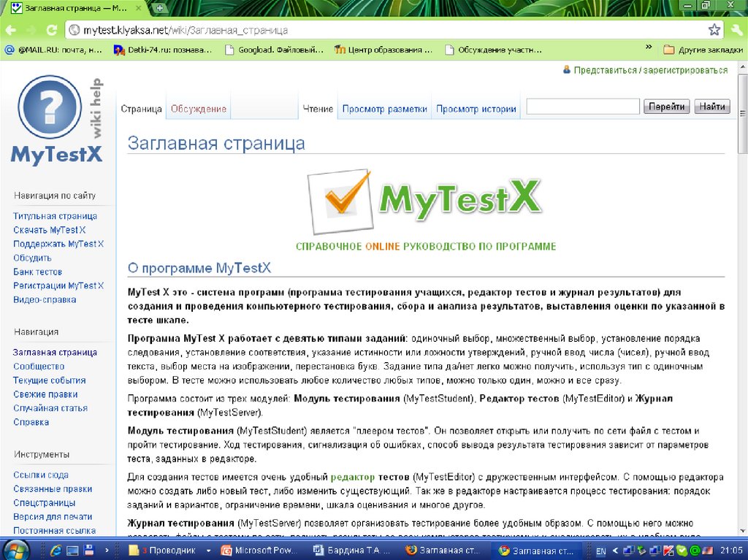Image resolution: width=748 pixels, height=560 pixels.
Task: Click the scrollbar up arrow
Action: (x=743, y=66)
